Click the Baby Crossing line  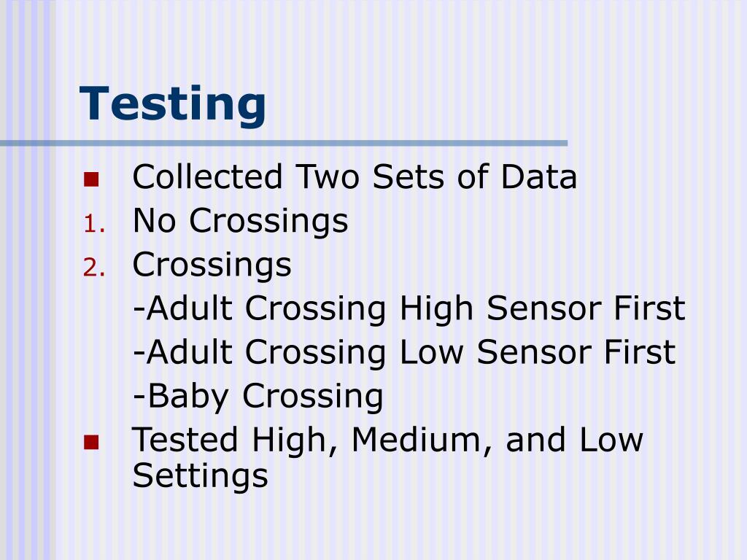[258, 396]
